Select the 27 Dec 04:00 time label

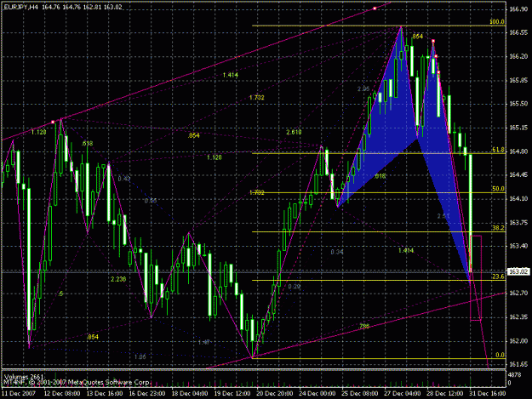click(402, 393)
